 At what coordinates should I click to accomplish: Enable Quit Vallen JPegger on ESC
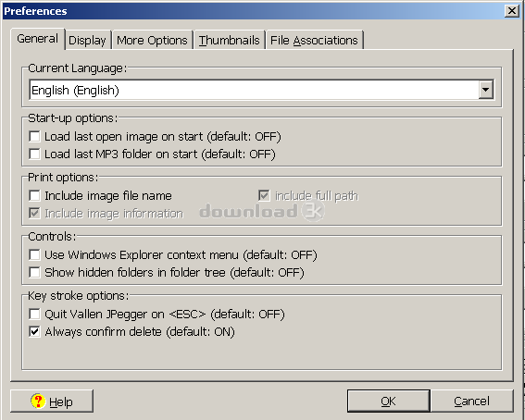pos(34,314)
